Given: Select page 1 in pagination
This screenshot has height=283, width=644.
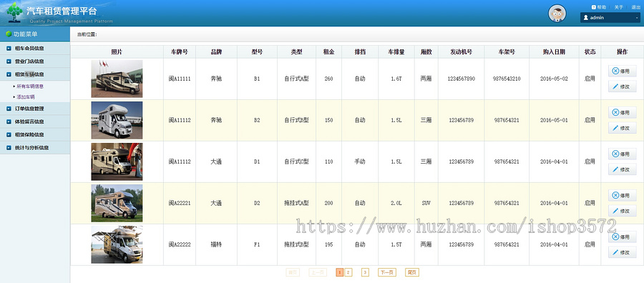Looking at the screenshot, I should 340,272.
